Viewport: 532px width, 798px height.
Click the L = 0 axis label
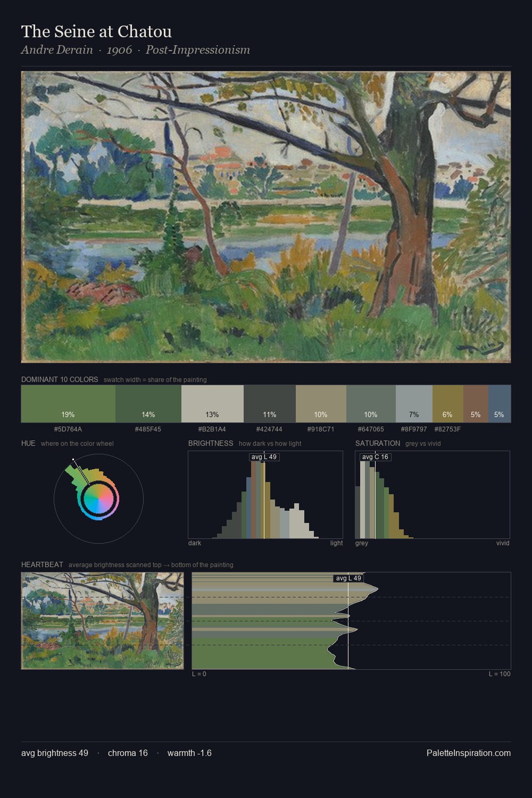coord(199,674)
